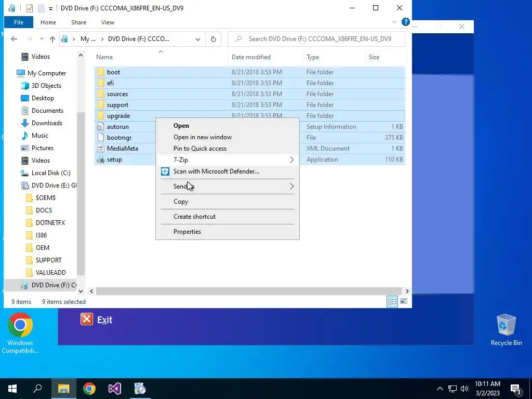The height and width of the screenshot is (399, 532).
Task: Select the support folder icon
Action: pyautogui.click(x=100, y=104)
